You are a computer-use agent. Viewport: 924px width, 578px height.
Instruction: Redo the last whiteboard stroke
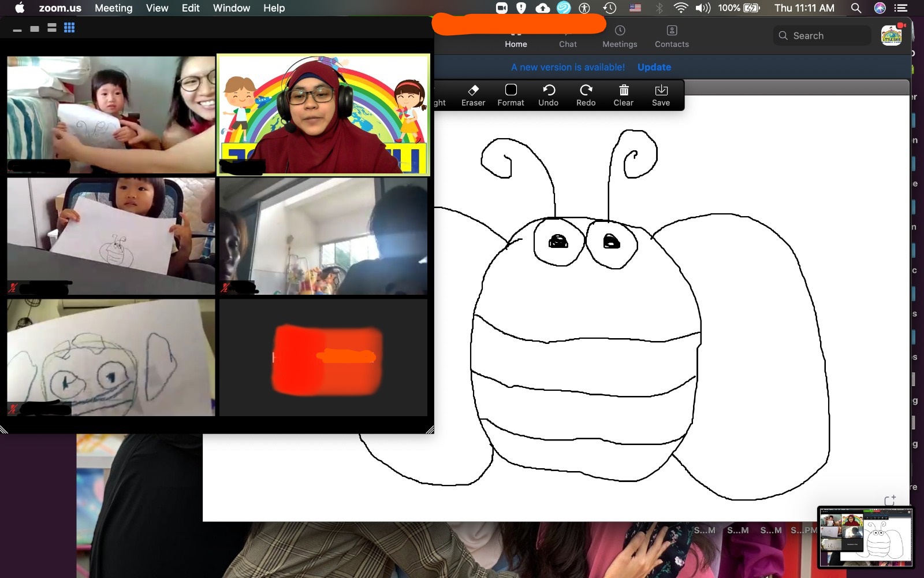(x=586, y=95)
